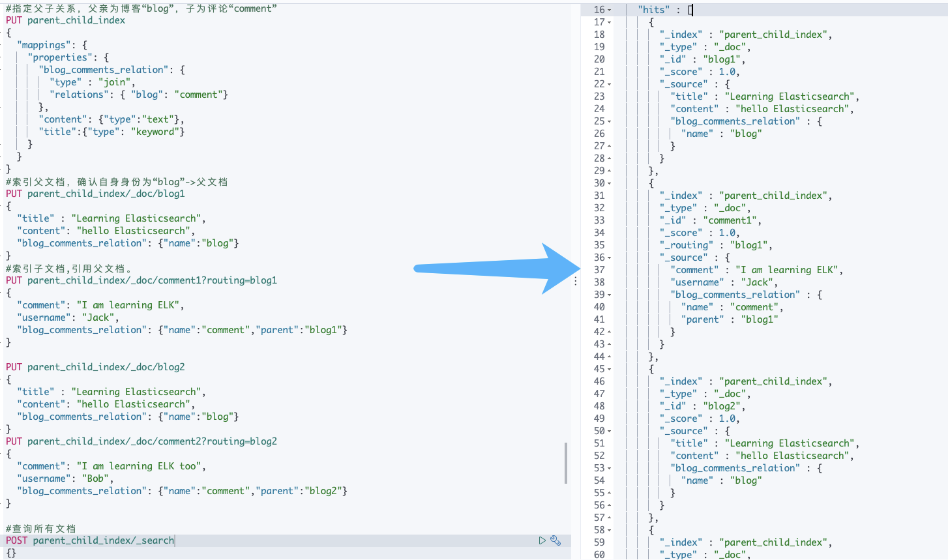Click "type" : "join" line

pyautogui.click(x=93, y=82)
